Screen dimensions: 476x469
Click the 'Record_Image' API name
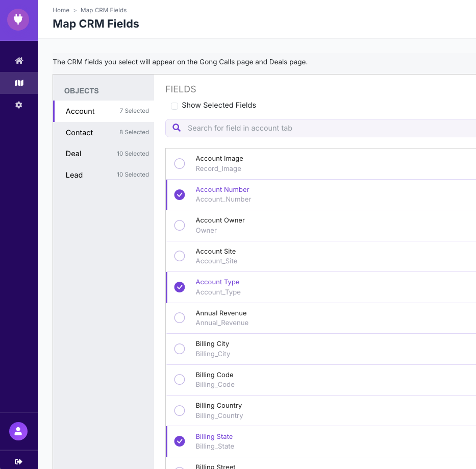(x=218, y=168)
